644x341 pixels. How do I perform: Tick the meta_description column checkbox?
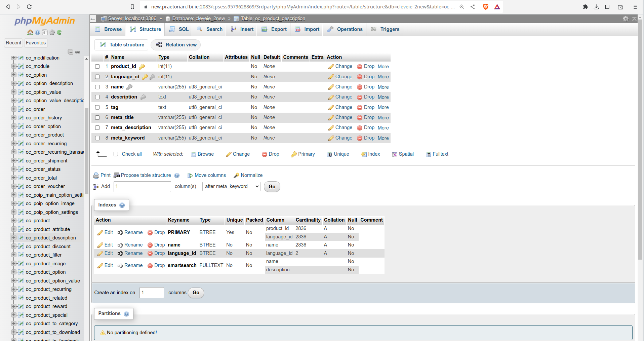(97, 128)
